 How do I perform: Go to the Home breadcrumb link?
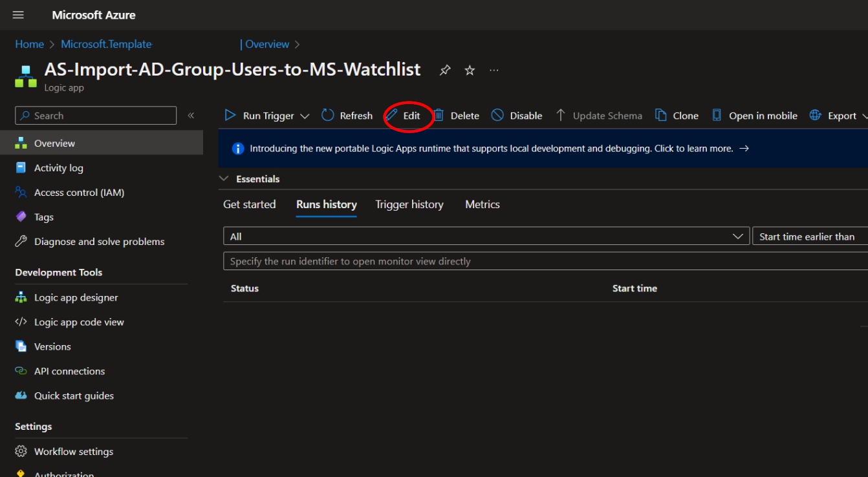point(30,45)
